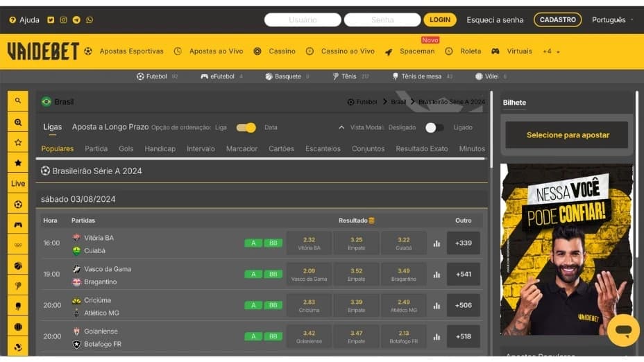The width and height of the screenshot is (644, 362).
Task: Select the Gols market tab
Action: (126, 148)
